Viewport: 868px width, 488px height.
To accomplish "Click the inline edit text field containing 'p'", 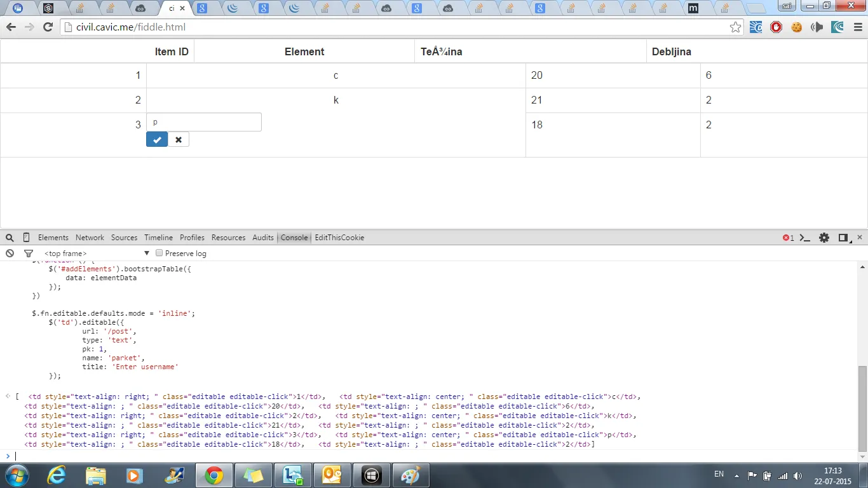I will pyautogui.click(x=204, y=122).
